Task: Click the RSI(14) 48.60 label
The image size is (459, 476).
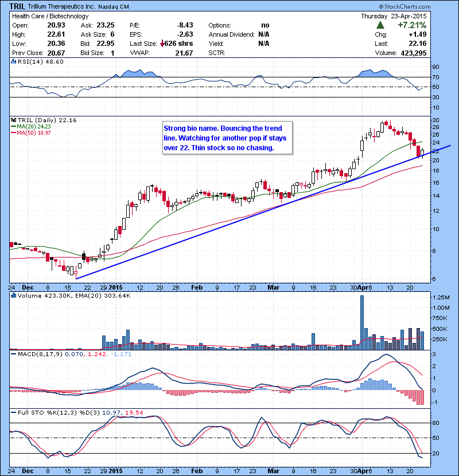Action: click(x=41, y=61)
